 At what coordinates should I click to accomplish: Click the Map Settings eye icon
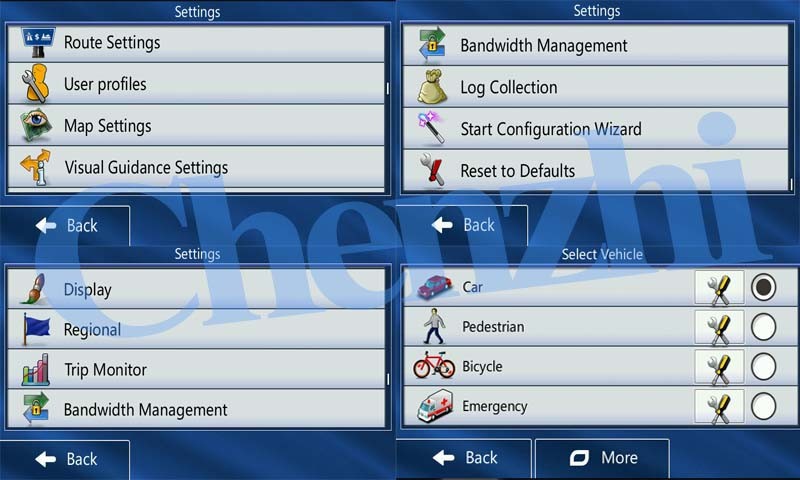pyautogui.click(x=38, y=126)
